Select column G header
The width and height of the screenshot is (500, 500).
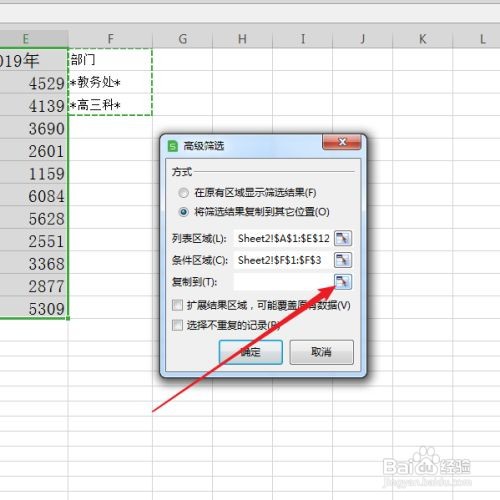point(182,39)
